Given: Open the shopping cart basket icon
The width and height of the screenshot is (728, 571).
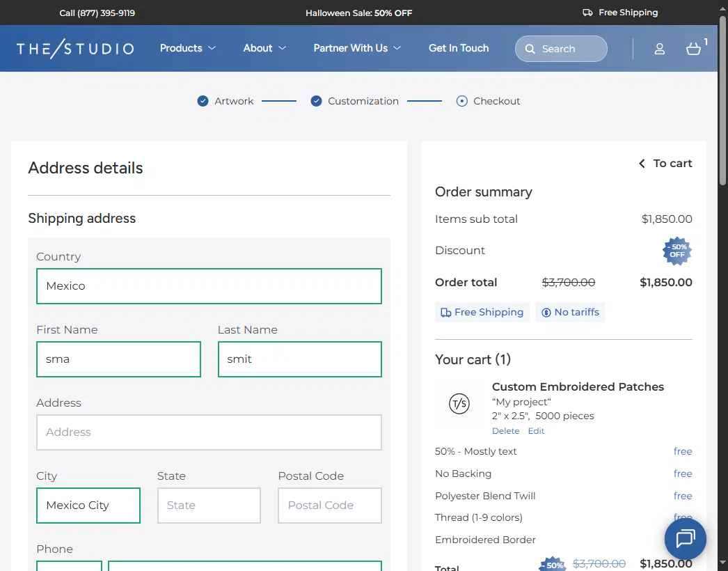Looking at the screenshot, I should (693, 49).
